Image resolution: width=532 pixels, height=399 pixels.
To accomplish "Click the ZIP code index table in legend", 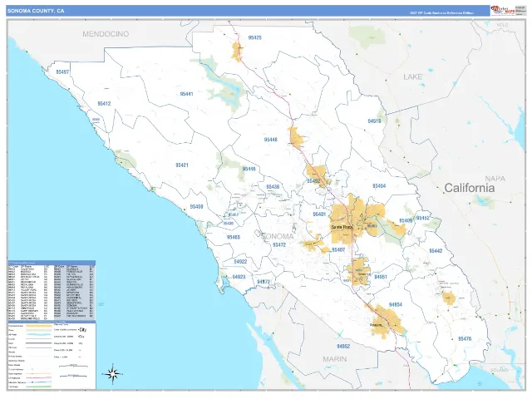I will tap(52, 292).
